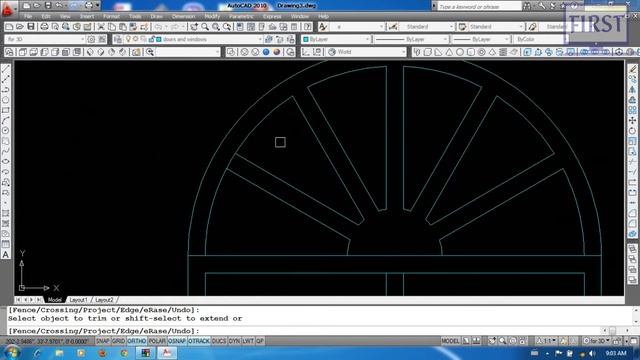Open the Dimension menu
The width and height of the screenshot is (640, 360).
pos(183,16)
